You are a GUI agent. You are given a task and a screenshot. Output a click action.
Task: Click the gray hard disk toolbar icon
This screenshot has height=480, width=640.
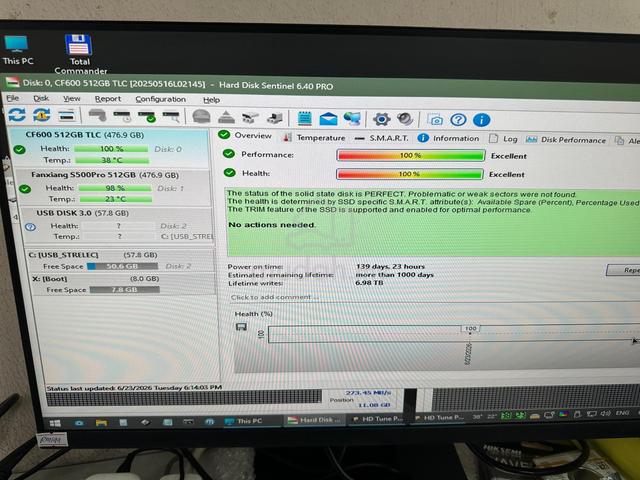click(x=97, y=116)
